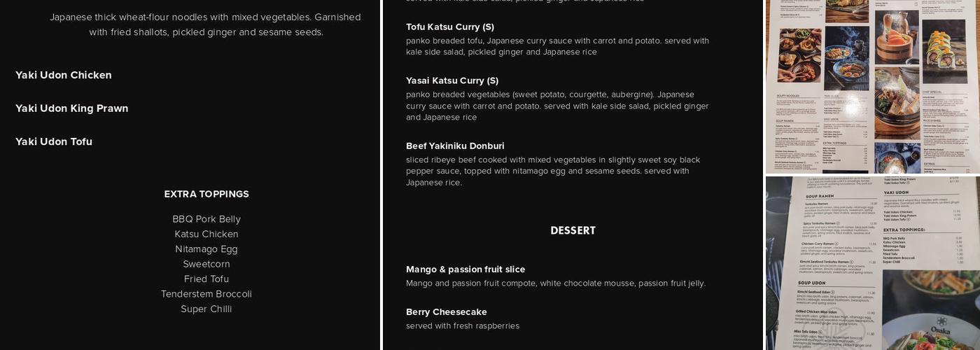Click Tenderstem Broccoli topping
This screenshot has height=350, width=980.
coord(206,294)
